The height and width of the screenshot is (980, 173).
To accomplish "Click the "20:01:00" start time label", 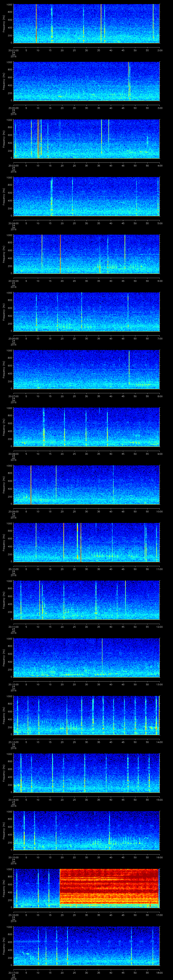I will tap(13, 50).
